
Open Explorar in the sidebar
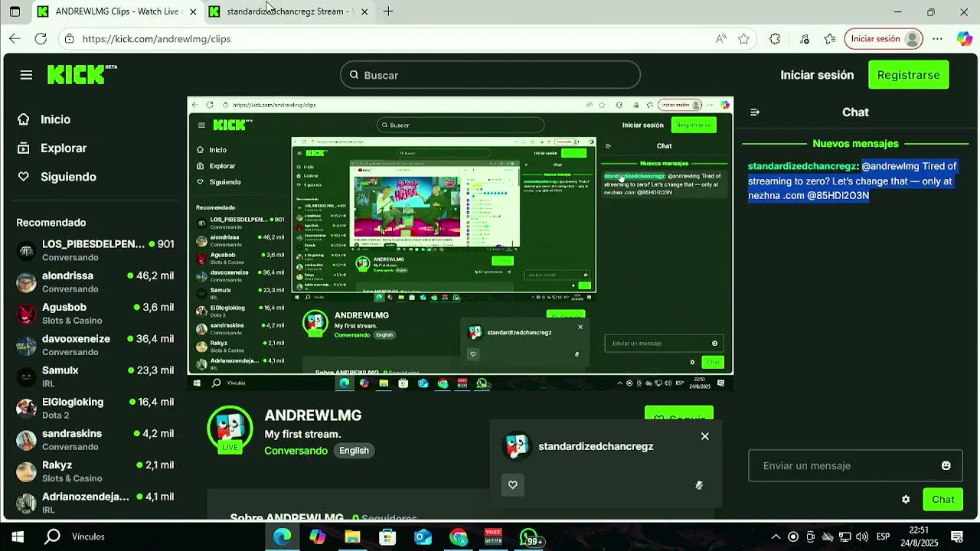[x=64, y=148]
